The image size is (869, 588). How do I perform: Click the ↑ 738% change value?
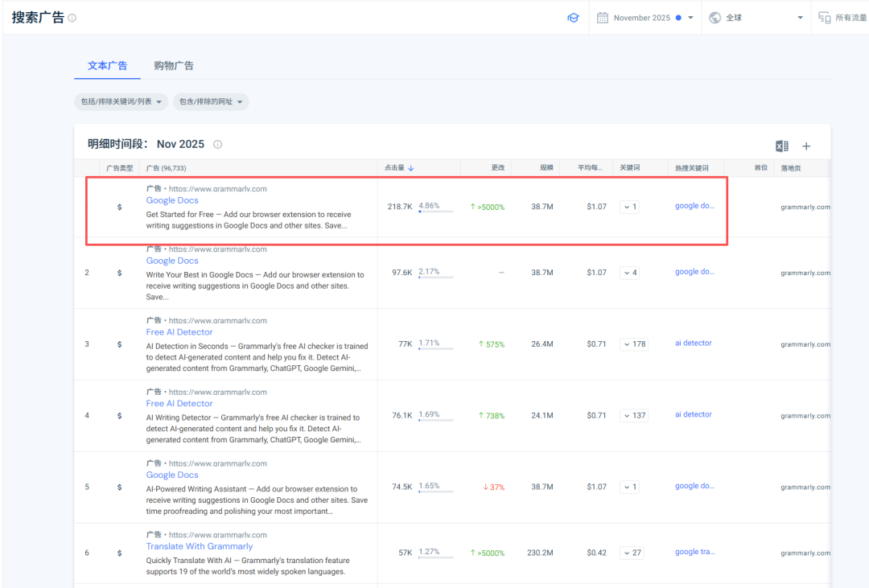coord(492,416)
